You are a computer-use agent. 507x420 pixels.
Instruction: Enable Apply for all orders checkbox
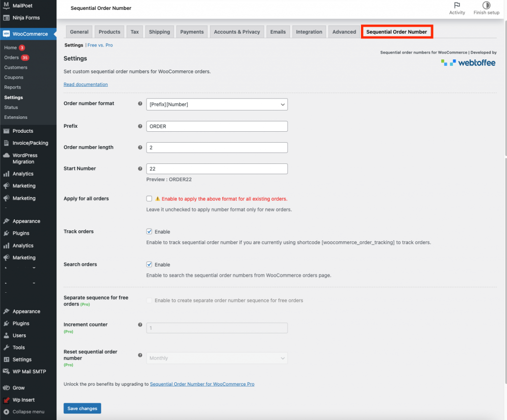coord(149,199)
